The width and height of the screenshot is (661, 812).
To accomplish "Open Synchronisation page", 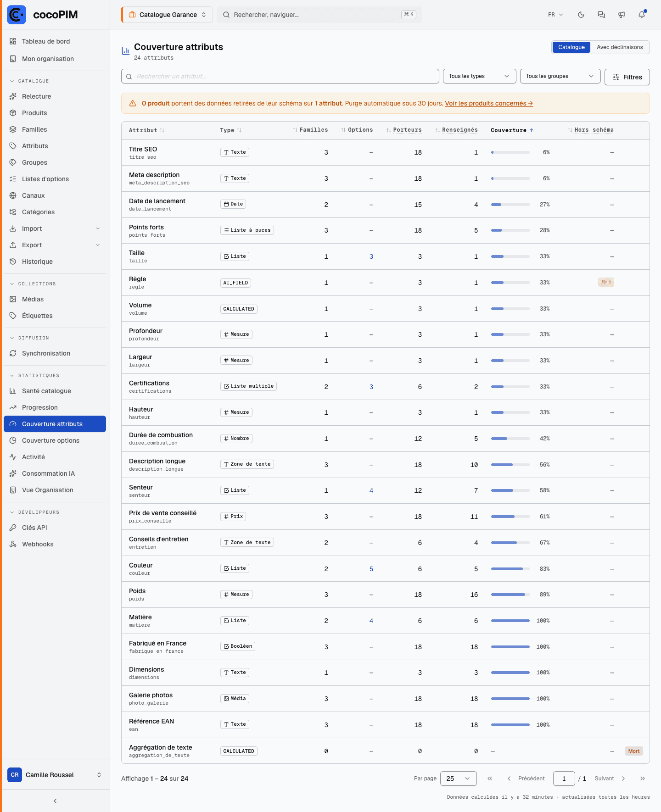I will pos(55,353).
